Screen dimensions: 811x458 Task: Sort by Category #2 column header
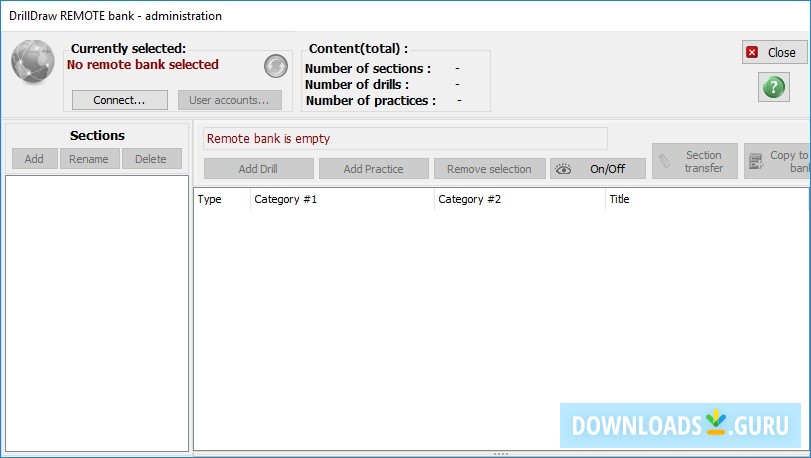(x=519, y=199)
